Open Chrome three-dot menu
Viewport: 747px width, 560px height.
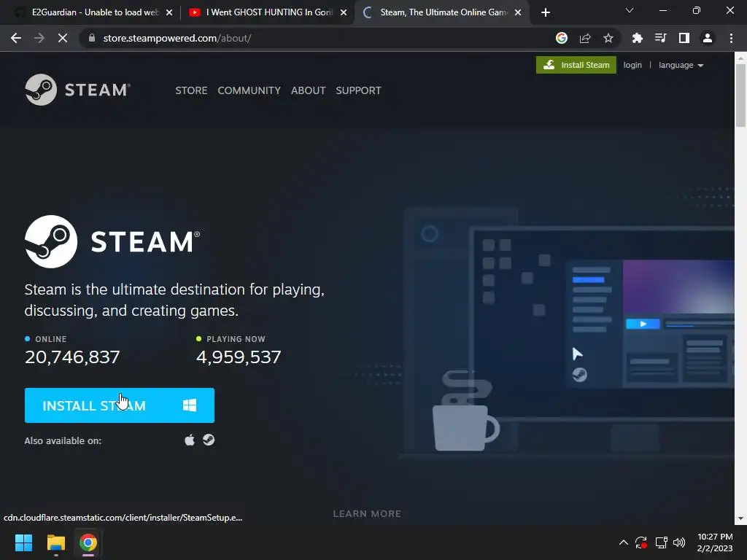(731, 38)
